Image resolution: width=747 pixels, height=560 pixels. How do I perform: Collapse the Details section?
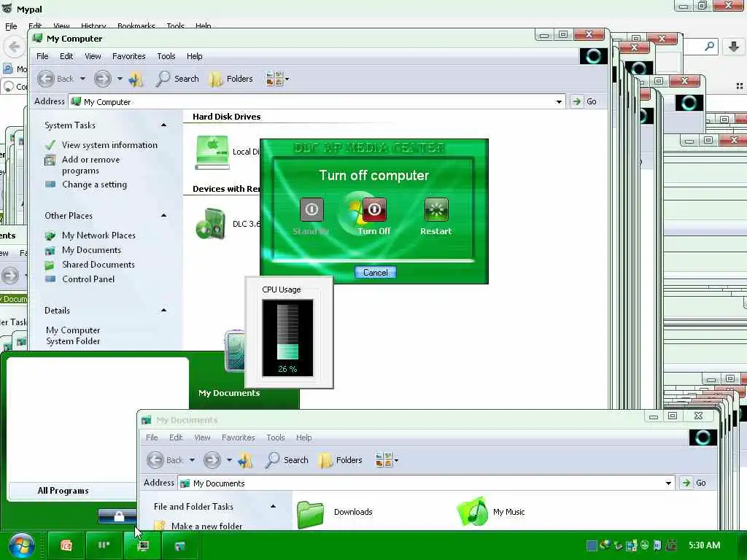tap(163, 311)
